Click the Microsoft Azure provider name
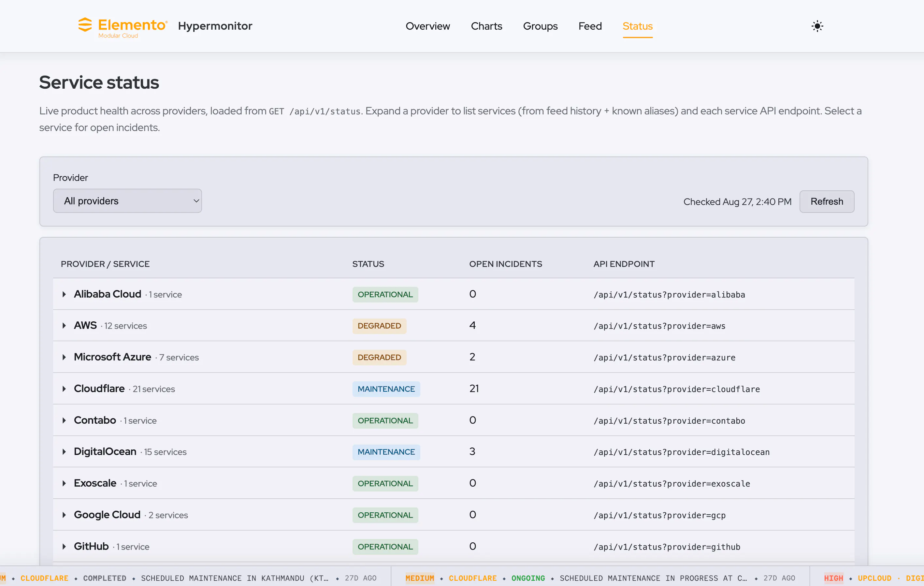924x586 pixels. (112, 357)
